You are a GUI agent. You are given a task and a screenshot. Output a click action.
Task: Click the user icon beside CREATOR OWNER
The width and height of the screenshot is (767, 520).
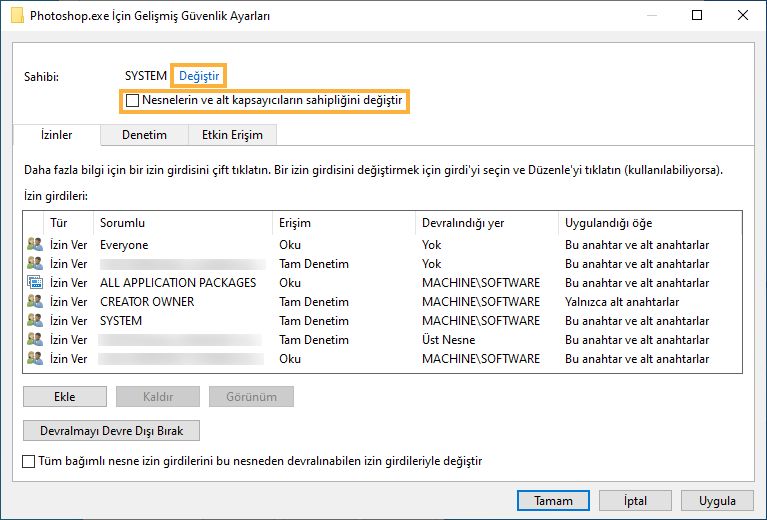point(35,301)
